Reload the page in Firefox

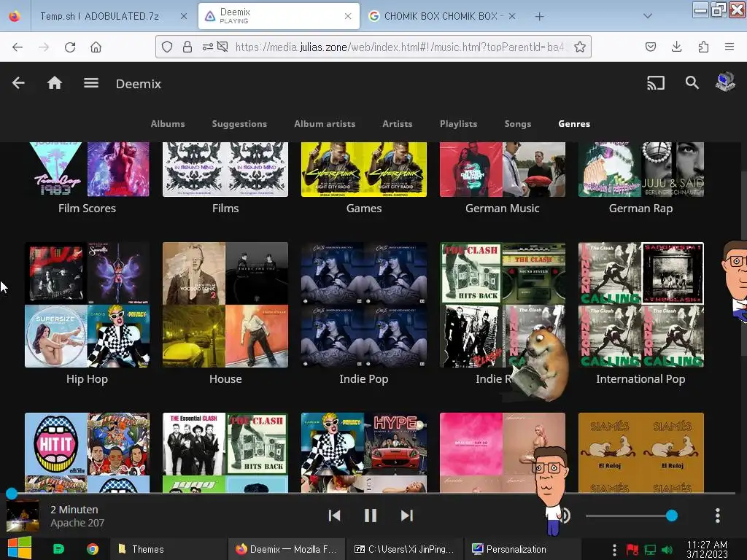point(70,47)
